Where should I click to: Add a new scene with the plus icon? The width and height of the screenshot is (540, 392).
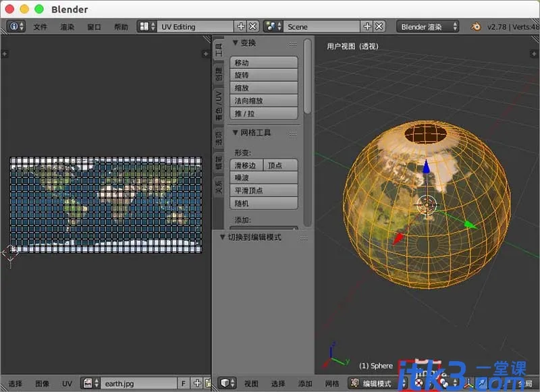(x=367, y=26)
